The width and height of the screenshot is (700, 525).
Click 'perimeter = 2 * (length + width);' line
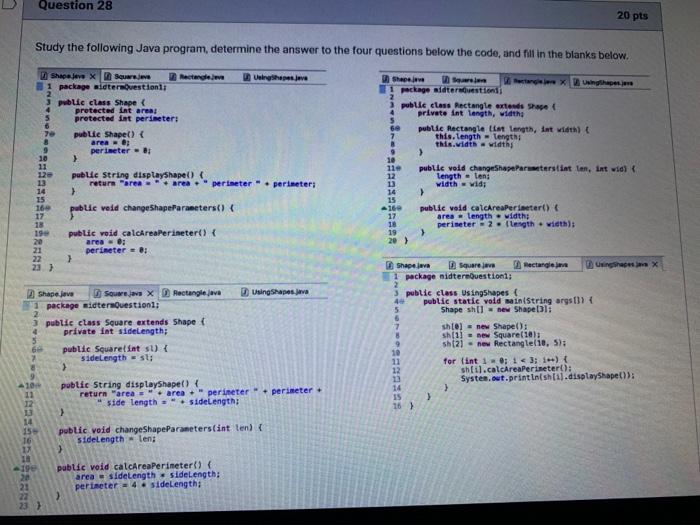tap(506, 224)
